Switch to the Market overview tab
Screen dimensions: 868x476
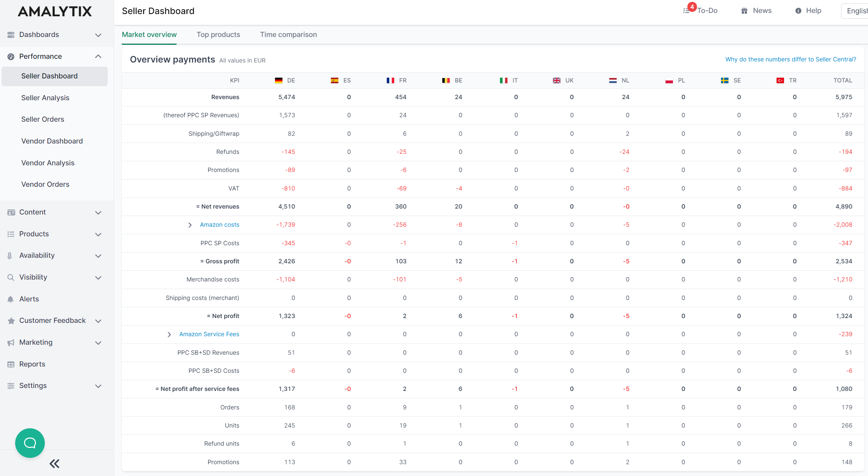(x=149, y=35)
